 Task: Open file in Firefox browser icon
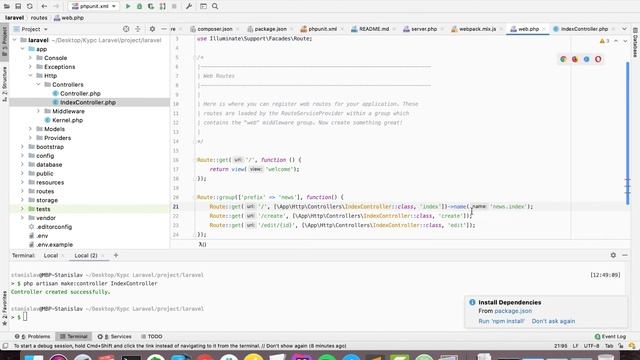575,59
